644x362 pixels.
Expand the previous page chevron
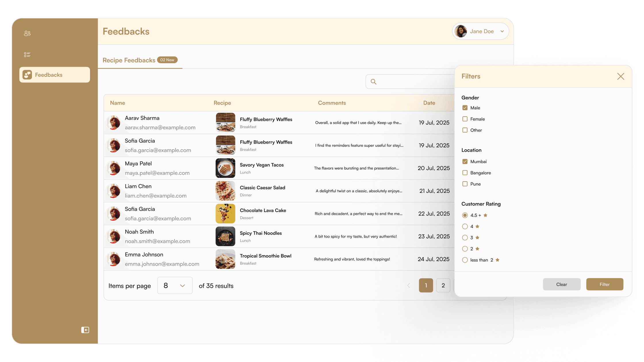pyautogui.click(x=409, y=285)
